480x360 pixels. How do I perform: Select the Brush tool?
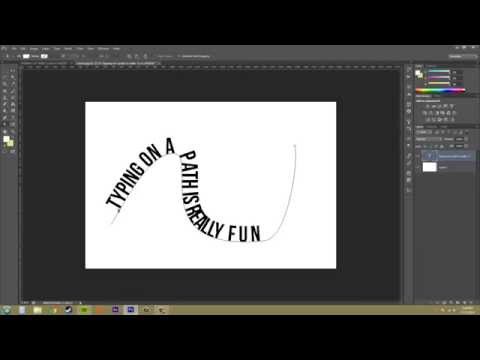[x=12, y=90]
